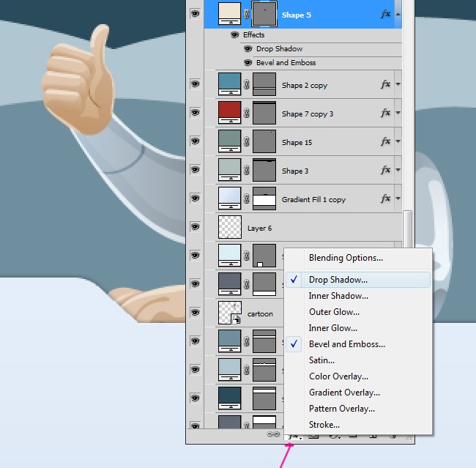Select the vector mask thumbnail of Shape 5
Image resolution: width=476 pixels, height=468 pixels.
pos(264,15)
